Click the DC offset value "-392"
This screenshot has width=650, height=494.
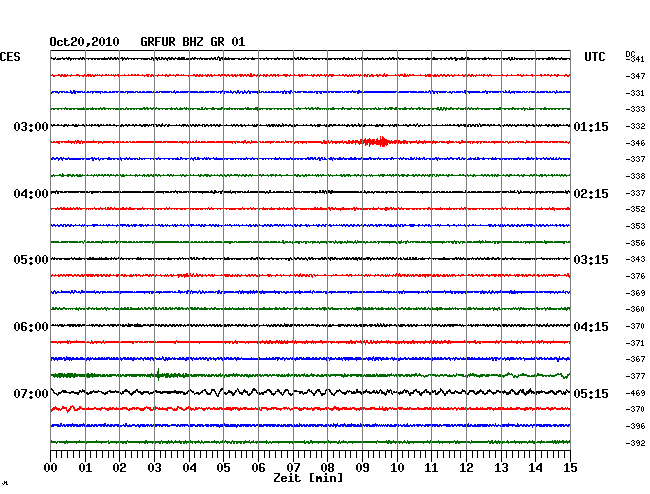coord(635,443)
